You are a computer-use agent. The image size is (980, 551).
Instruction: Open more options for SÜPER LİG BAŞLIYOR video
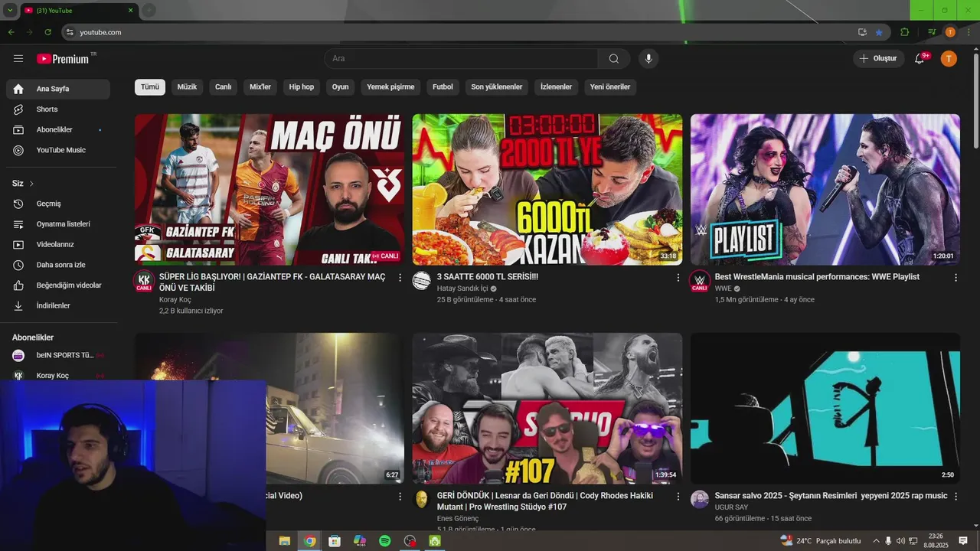(x=400, y=278)
